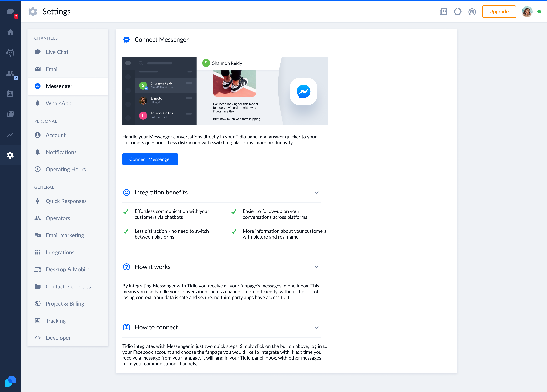Click the 'More information about your customers' benefit text

click(285, 234)
